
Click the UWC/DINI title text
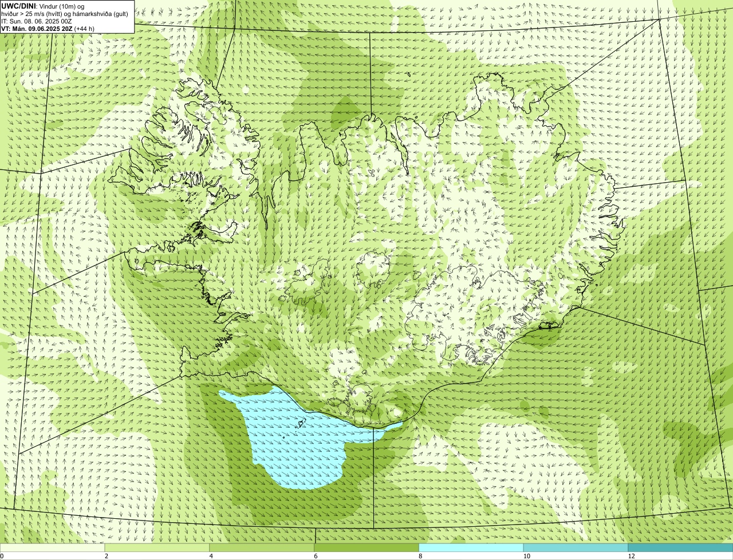click(19, 6)
